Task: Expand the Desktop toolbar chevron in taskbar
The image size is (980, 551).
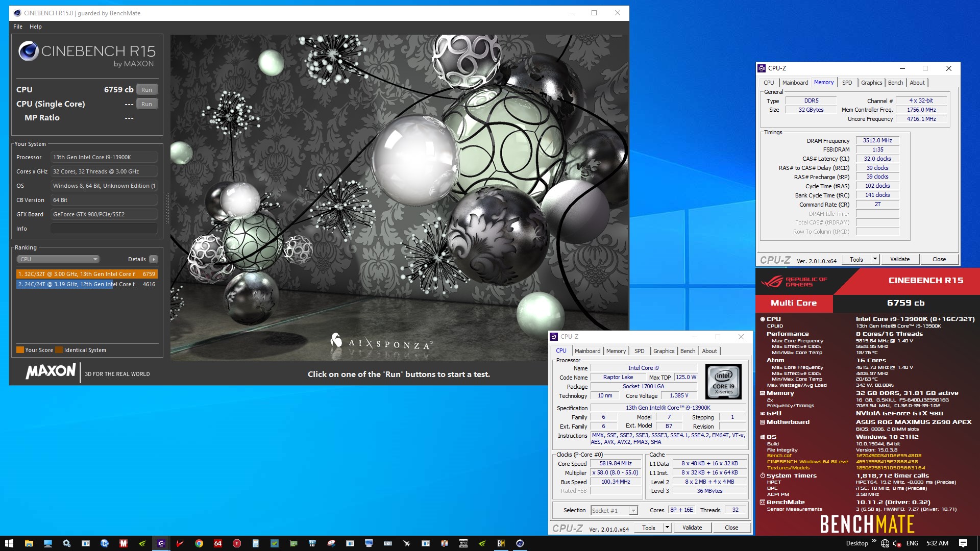Action: (874, 541)
